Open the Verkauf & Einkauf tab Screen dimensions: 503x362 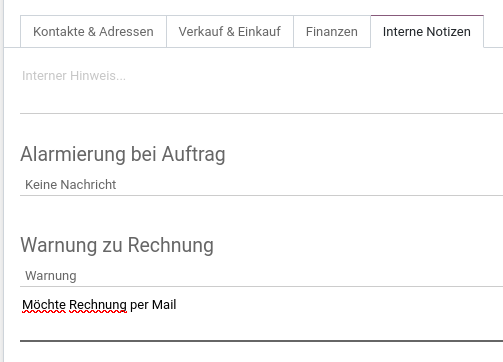(230, 32)
